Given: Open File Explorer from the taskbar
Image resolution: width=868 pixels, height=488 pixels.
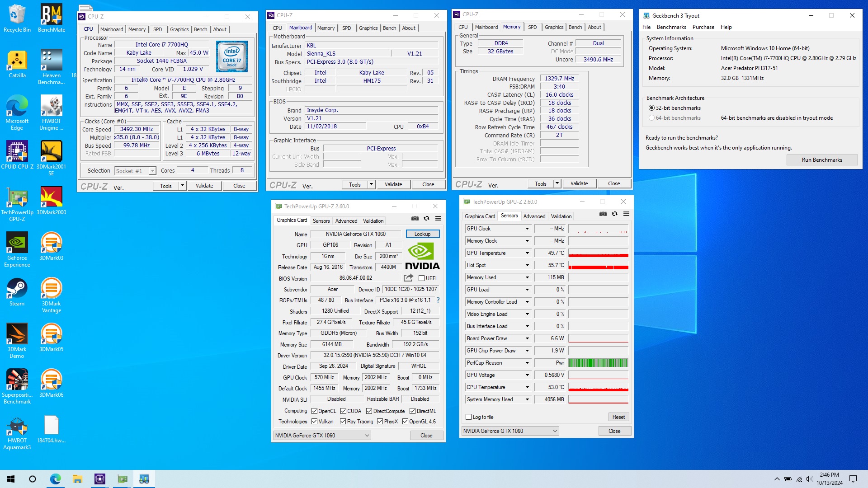Looking at the screenshot, I should (77, 479).
